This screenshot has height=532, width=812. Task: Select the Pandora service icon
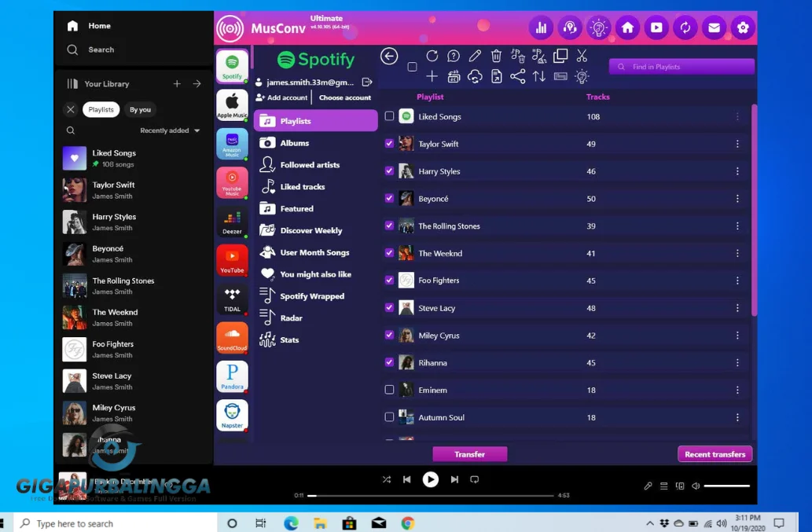click(x=232, y=376)
